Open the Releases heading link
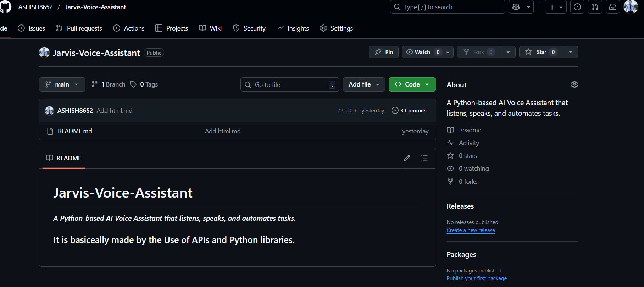This screenshot has height=287, width=644. coord(460,206)
